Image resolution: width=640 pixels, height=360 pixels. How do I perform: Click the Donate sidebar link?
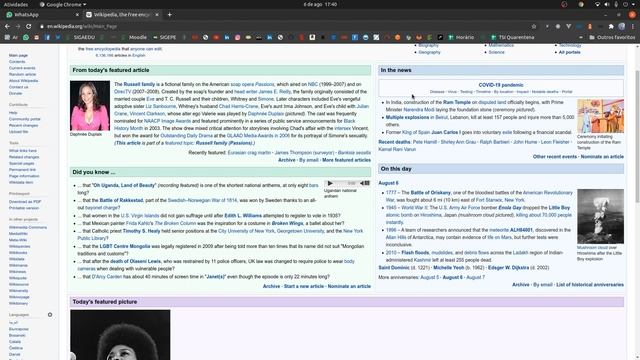[x=16, y=93]
